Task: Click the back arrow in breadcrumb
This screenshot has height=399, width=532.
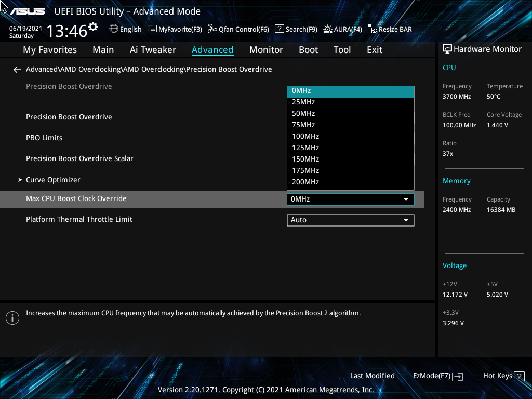Action: click(x=17, y=70)
